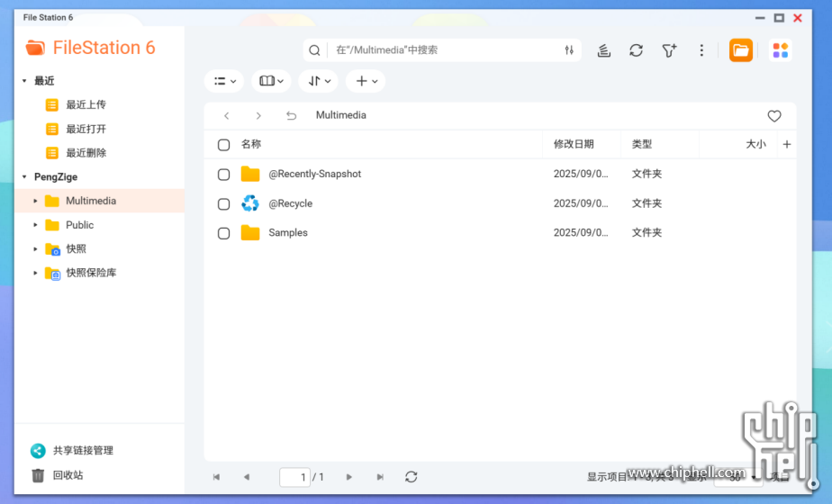
Task: Sort by the 类型 column header
Action: click(641, 144)
